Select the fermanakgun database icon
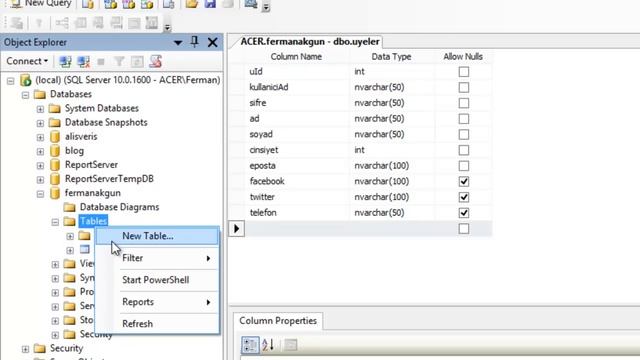 [x=55, y=193]
